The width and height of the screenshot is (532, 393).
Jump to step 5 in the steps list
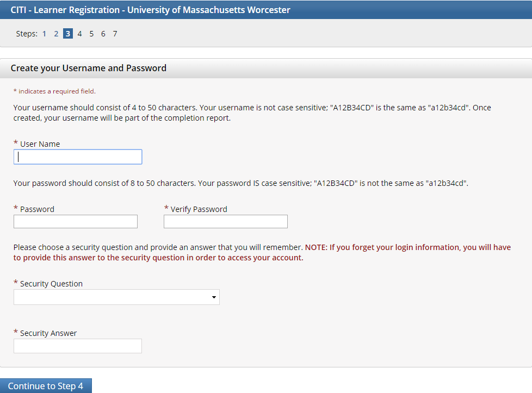coord(91,34)
